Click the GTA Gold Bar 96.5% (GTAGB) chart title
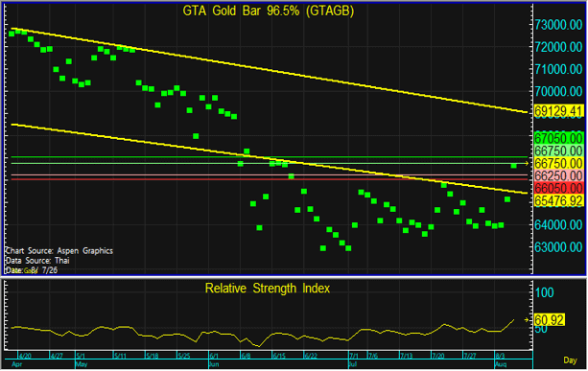Viewport: 588px width, 371px height. [x=269, y=11]
